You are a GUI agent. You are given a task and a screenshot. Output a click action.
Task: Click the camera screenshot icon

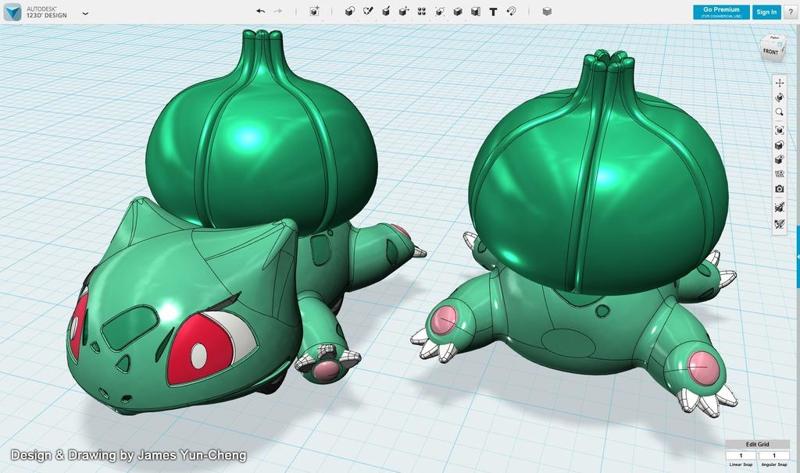(779, 189)
